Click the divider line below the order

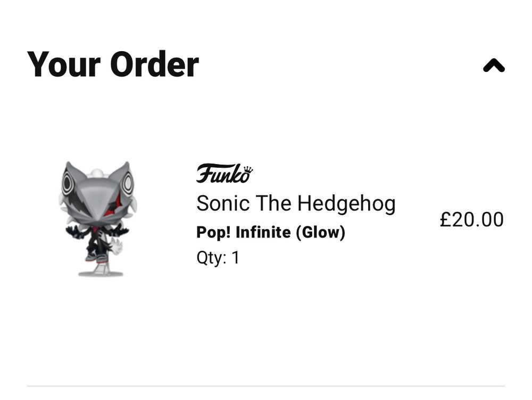pos(266,386)
